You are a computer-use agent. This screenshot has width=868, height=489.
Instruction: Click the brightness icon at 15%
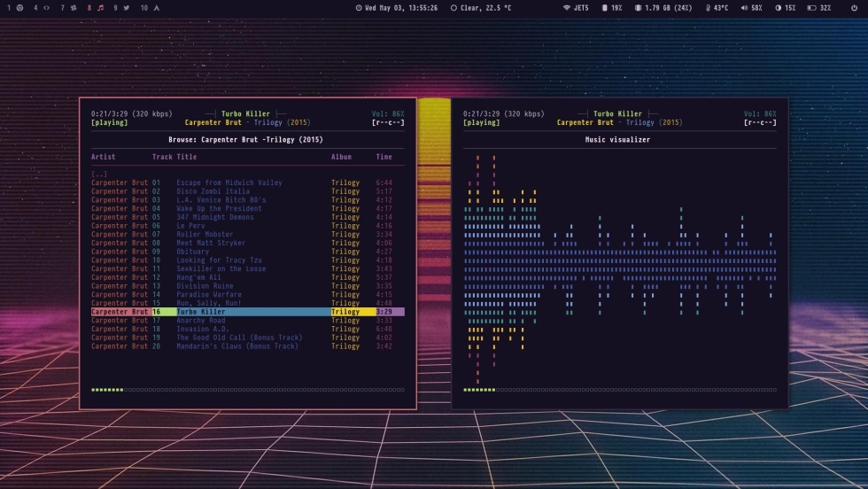coord(778,8)
